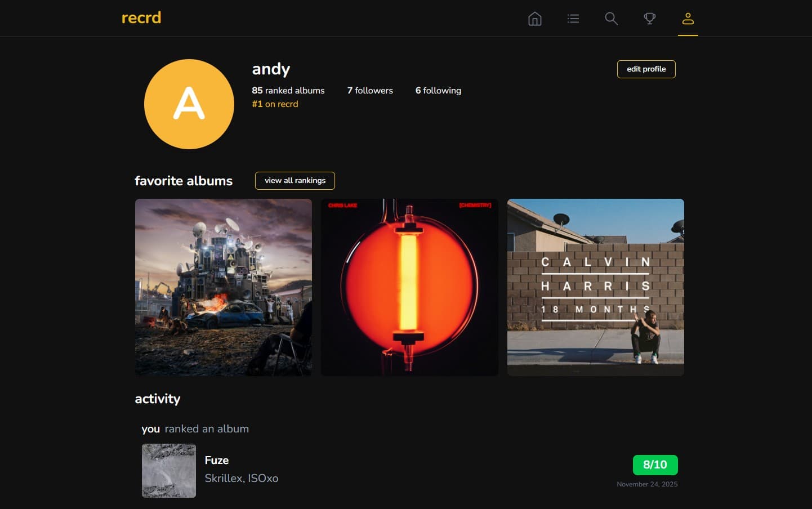Select the profile person icon

[x=688, y=19]
